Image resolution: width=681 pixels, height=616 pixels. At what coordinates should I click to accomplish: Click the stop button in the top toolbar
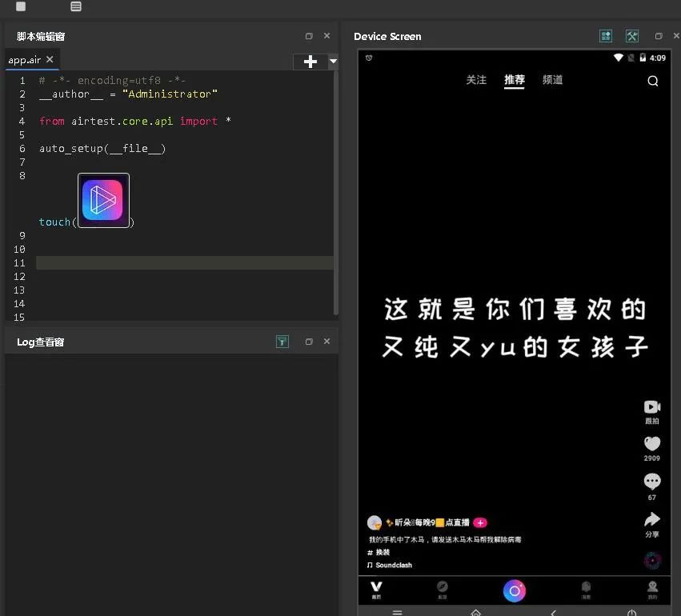21,6
